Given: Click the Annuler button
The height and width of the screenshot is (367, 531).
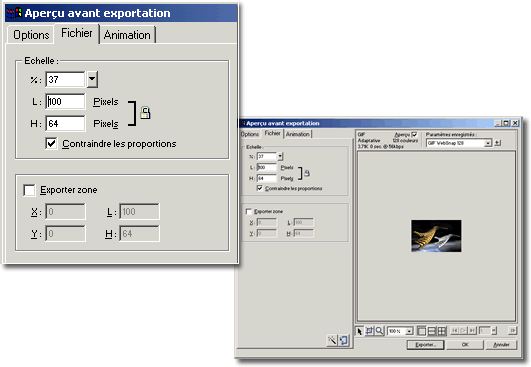Looking at the screenshot, I should click(x=501, y=345).
